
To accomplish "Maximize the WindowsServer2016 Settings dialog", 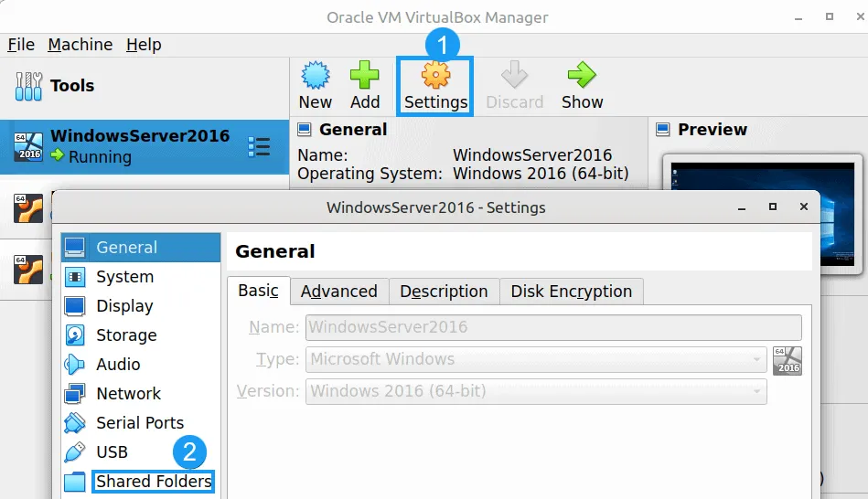I will pos(773,207).
